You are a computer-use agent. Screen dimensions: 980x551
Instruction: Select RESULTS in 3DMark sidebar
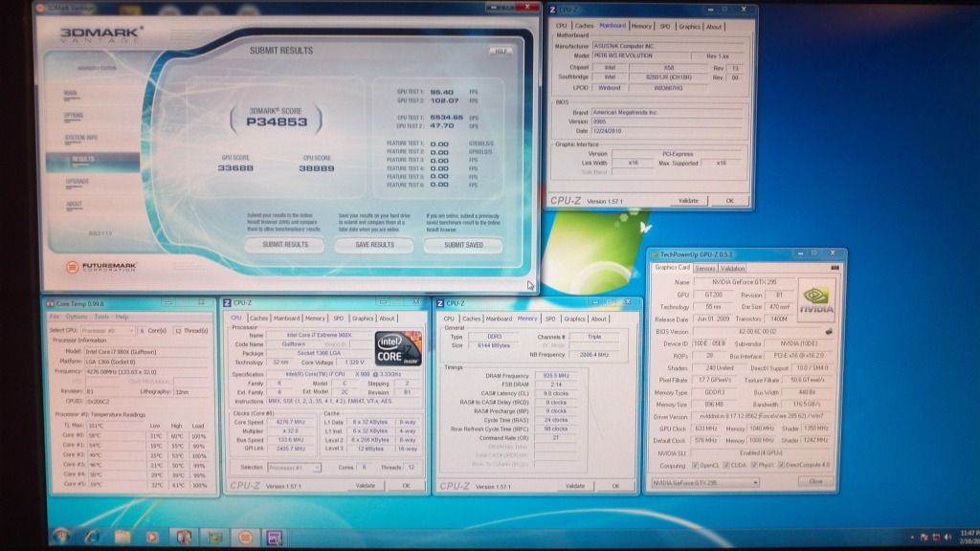(92, 161)
